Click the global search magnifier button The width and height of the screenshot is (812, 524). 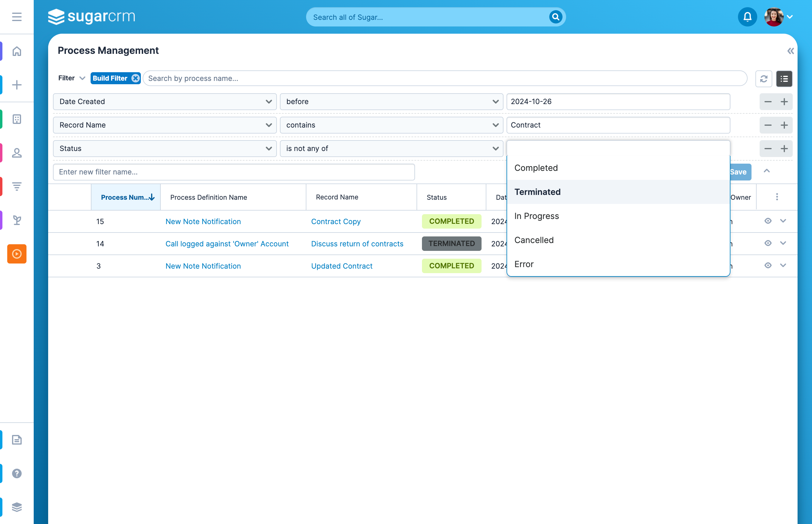pos(555,17)
